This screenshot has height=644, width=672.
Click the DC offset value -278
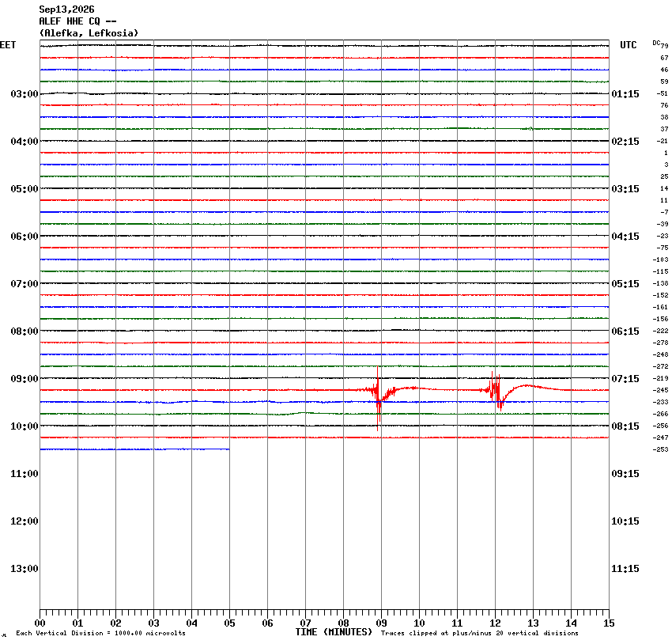660,343
